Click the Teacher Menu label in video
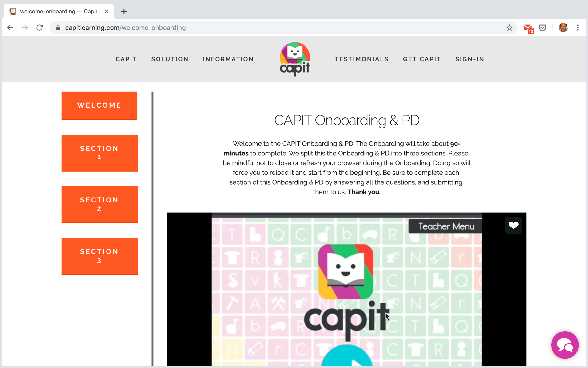Screen dimensions: 588x368 [x=446, y=226]
